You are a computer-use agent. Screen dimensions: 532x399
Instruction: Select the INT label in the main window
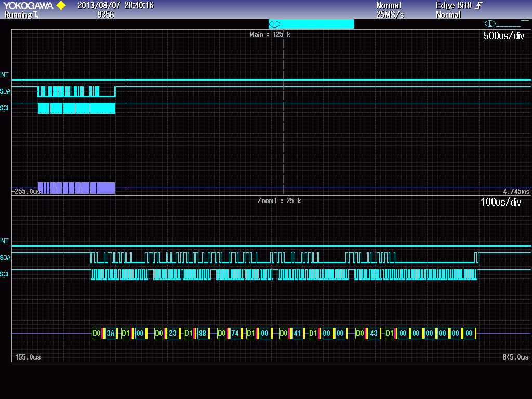pos(4,75)
